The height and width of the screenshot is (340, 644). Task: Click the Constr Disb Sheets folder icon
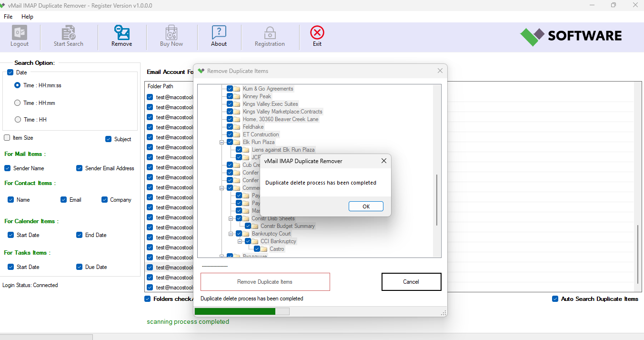[x=246, y=218]
